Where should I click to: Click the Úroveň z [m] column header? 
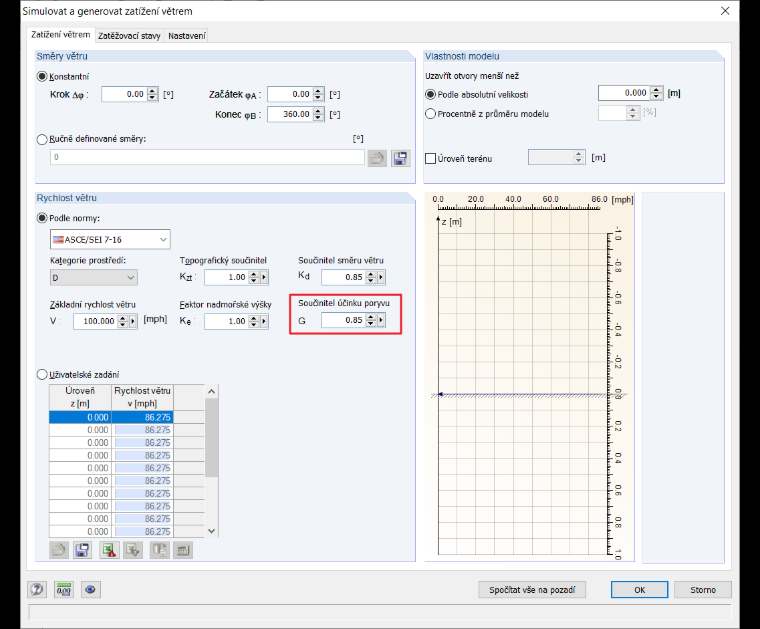80,397
